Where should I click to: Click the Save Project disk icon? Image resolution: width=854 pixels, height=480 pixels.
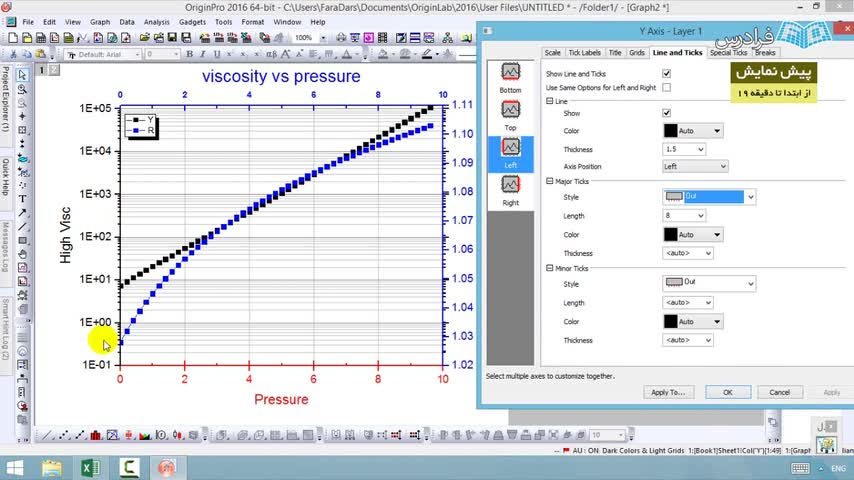point(172,38)
